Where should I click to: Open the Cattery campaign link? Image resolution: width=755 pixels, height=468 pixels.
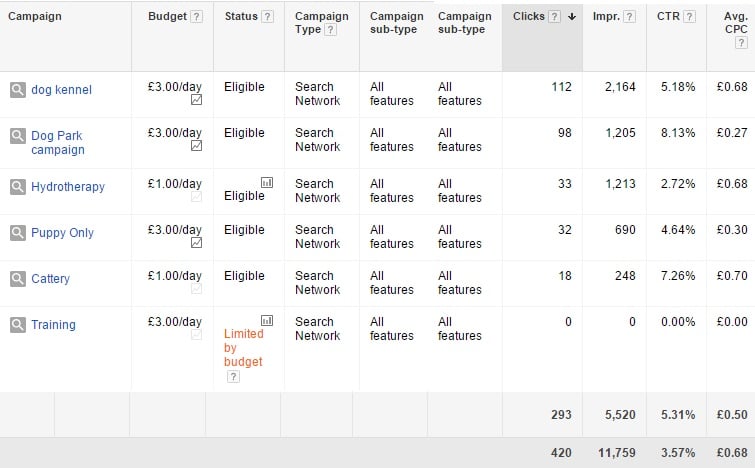click(51, 279)
